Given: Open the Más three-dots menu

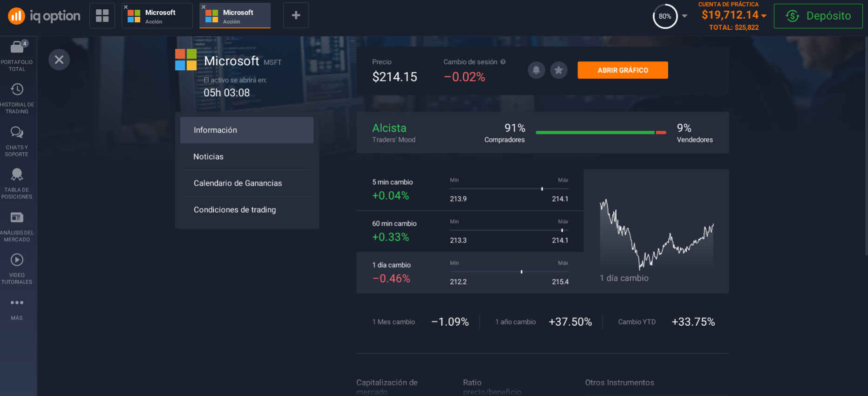Looking at the screenshot, I should (17, 309).
